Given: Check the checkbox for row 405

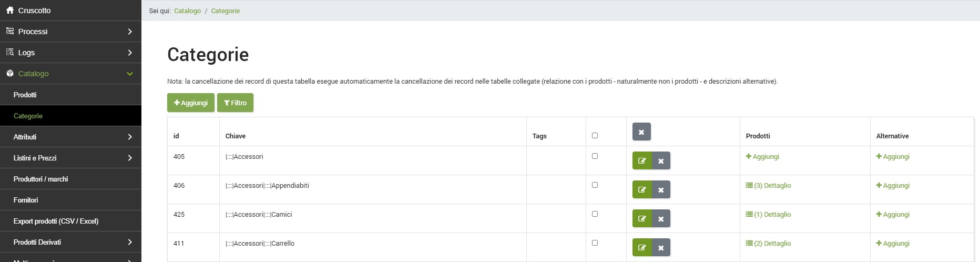Looking at the screenshot, I should [595, 156].
